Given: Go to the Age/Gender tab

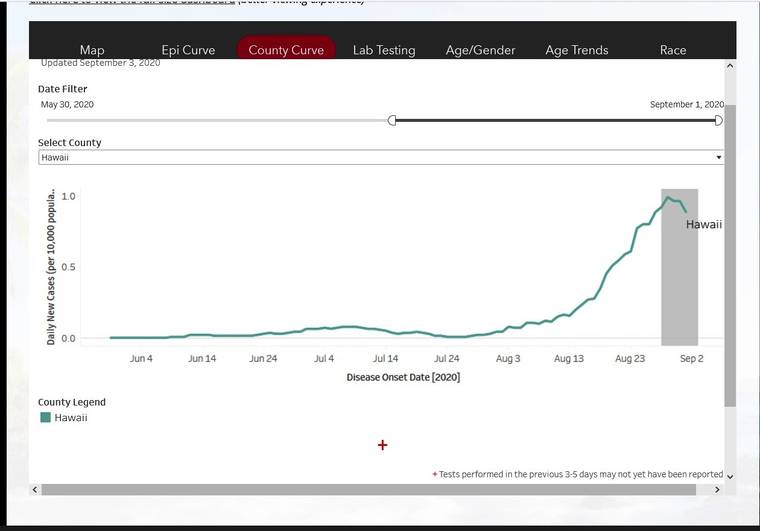Looking at the screenshot, I should pyautogui.click(x=480, y=50).
